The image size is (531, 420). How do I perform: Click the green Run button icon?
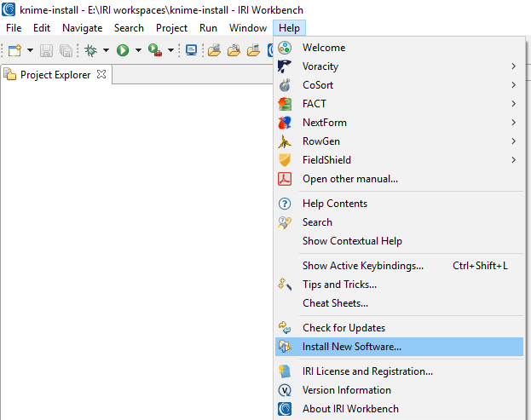[x=123, y=50]
